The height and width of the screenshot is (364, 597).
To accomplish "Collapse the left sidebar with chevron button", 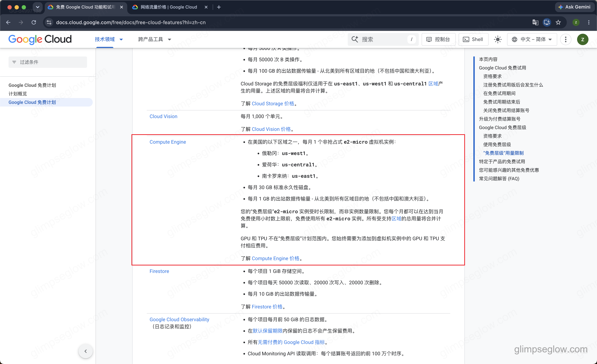I will pyautogui.click(x=85, y=351).
